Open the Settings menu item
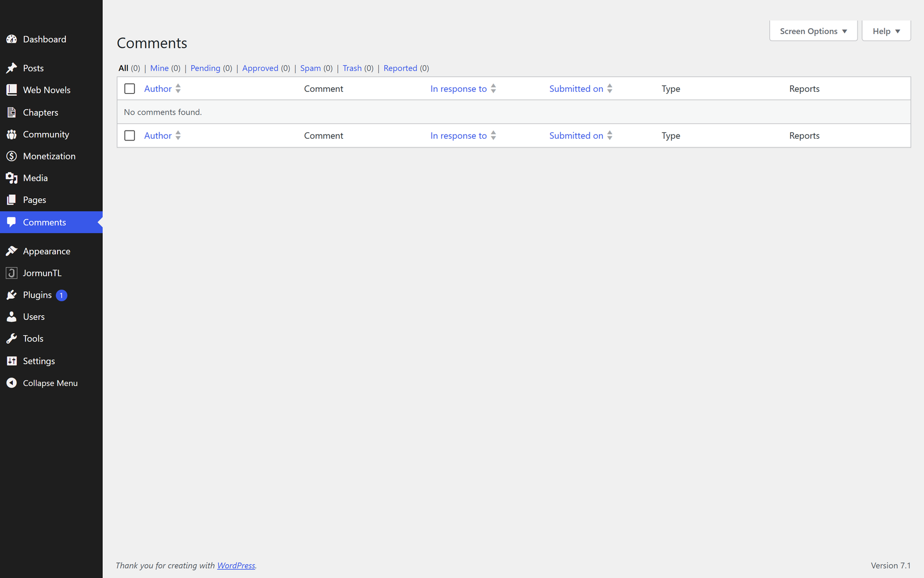 pos(51,361)
